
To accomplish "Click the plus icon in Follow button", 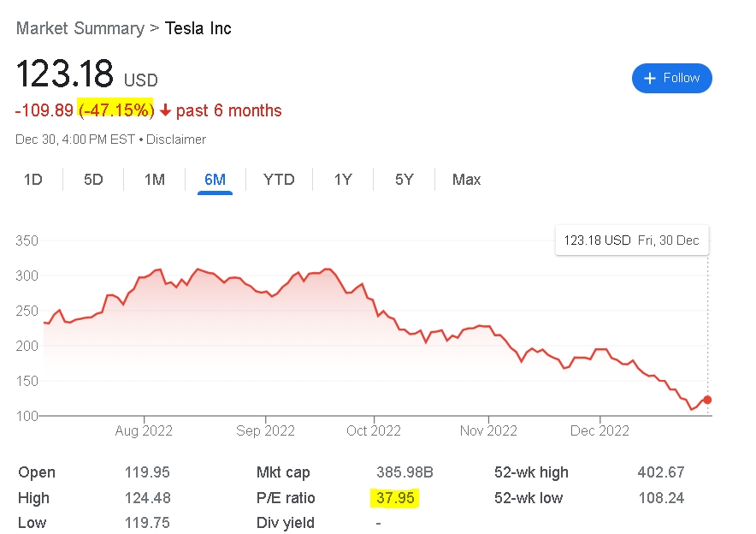I will [650, 78].
